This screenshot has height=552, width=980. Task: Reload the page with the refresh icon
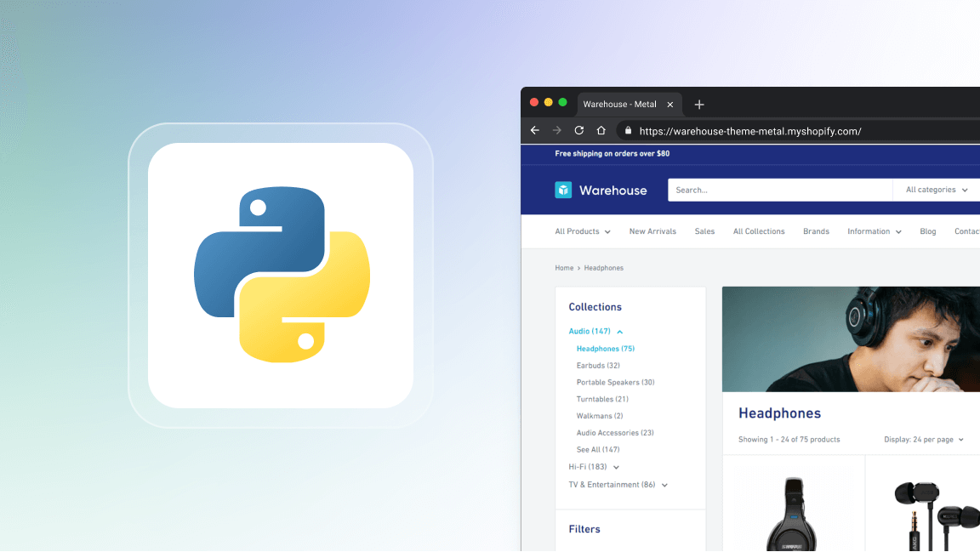coord(578,130)
